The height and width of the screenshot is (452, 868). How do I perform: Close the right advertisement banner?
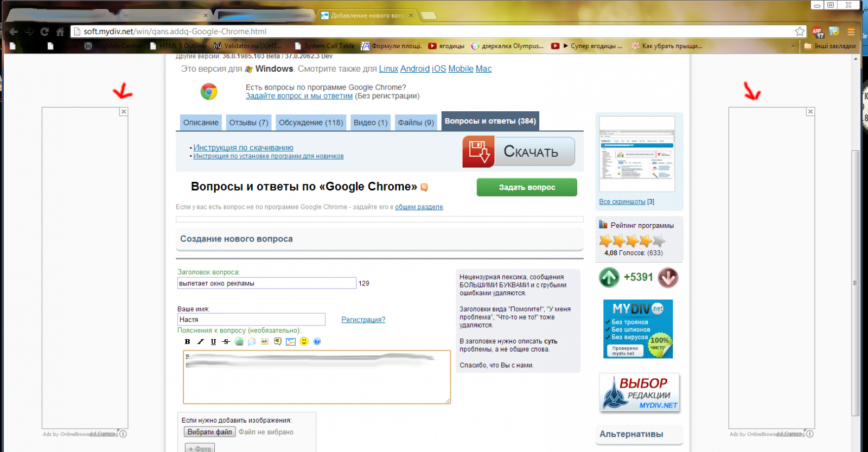[810, 111]
